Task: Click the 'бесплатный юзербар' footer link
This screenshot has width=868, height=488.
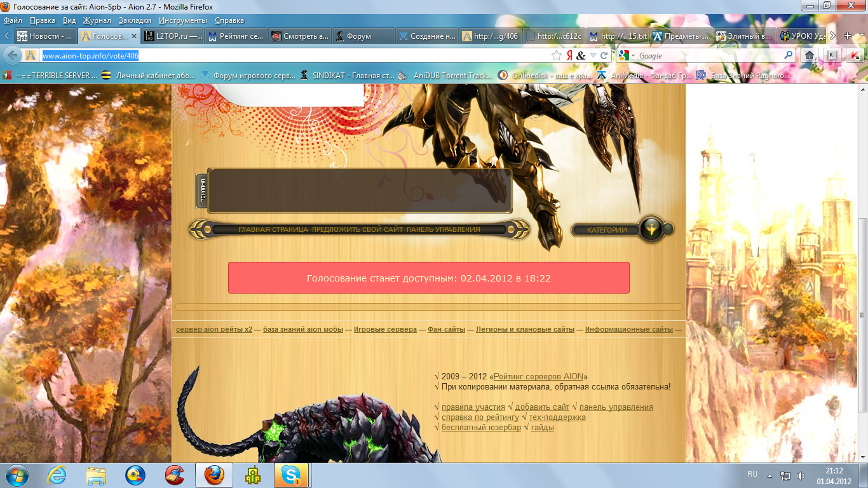Action: point(481,428)
